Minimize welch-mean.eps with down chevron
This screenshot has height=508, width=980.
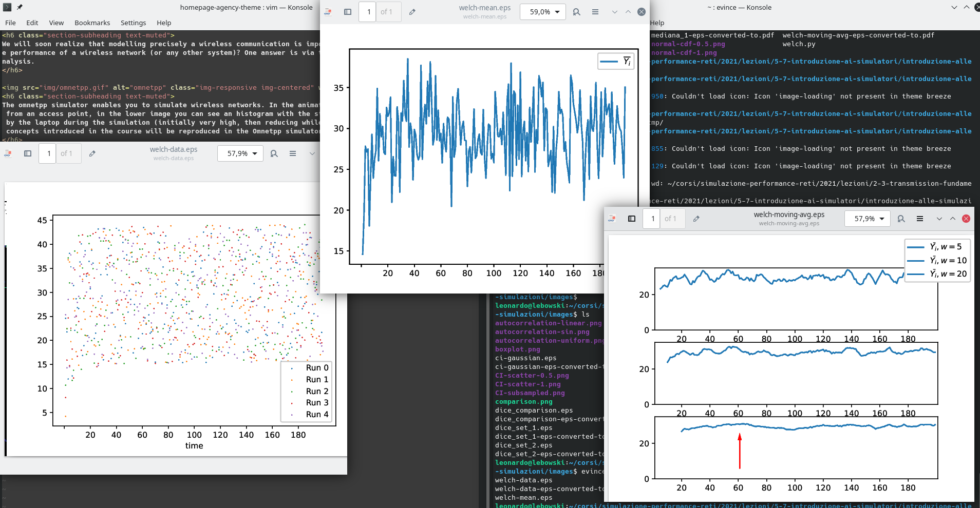point(614,12)
